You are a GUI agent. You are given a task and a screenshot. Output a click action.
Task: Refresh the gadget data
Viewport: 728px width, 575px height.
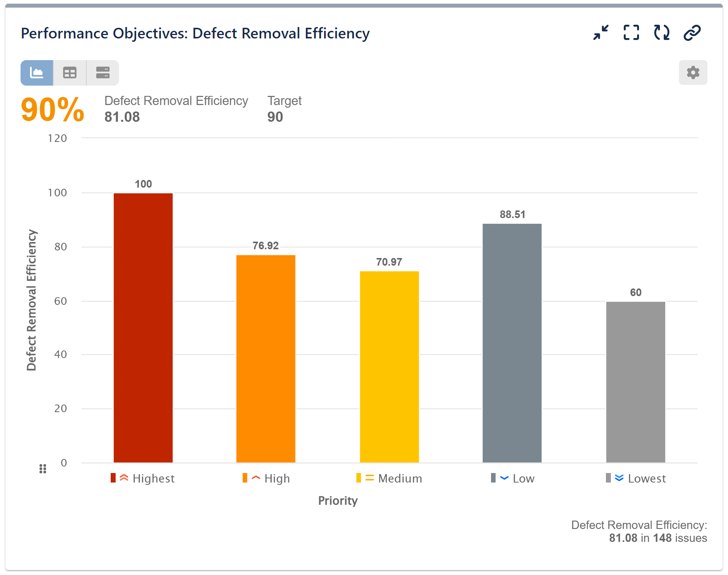click(x=661, y=33)
